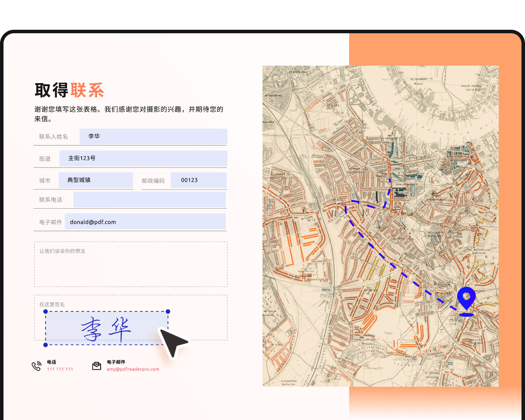This screenshot has height=420, width=525.
Task: Click the 联系人姓名 field containing 李华
Action: (153, 136)
